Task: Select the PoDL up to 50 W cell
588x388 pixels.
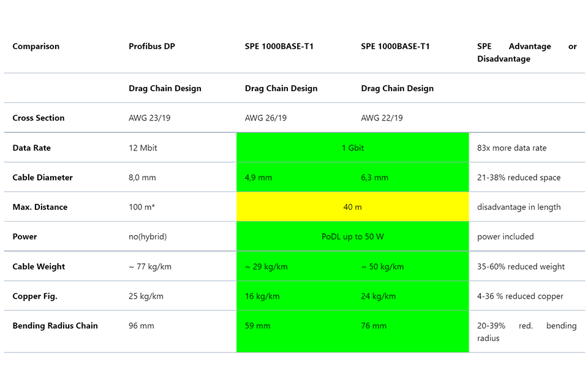Action: (x=352, y=236)
